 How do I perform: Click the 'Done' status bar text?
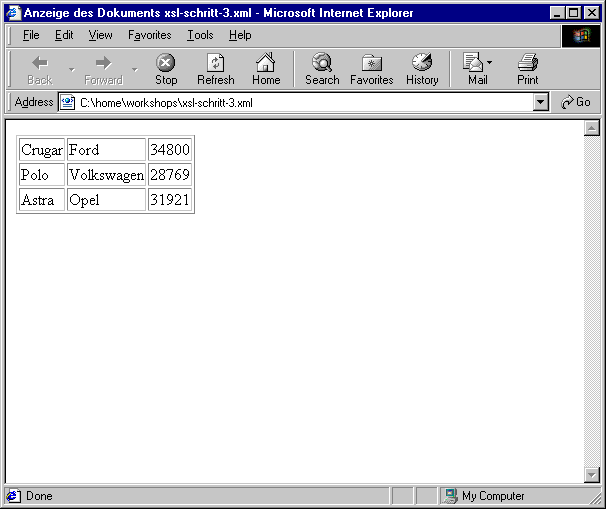(39, 496)
